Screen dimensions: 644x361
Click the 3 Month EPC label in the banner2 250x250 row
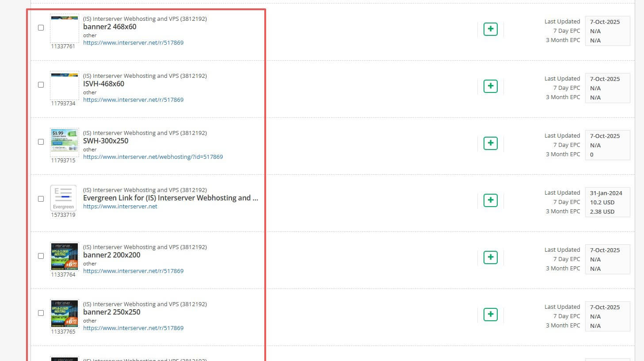click(563, 326)
